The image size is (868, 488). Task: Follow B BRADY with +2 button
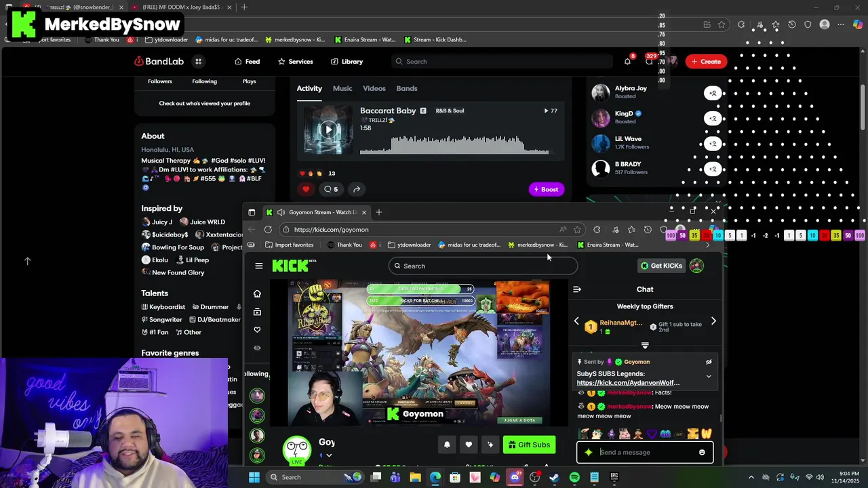point(713,168)
